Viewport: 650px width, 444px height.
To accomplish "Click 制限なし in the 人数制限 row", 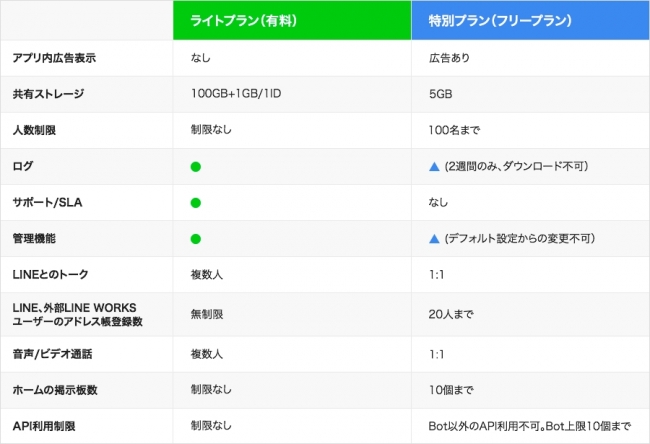I will pos(211,130).
